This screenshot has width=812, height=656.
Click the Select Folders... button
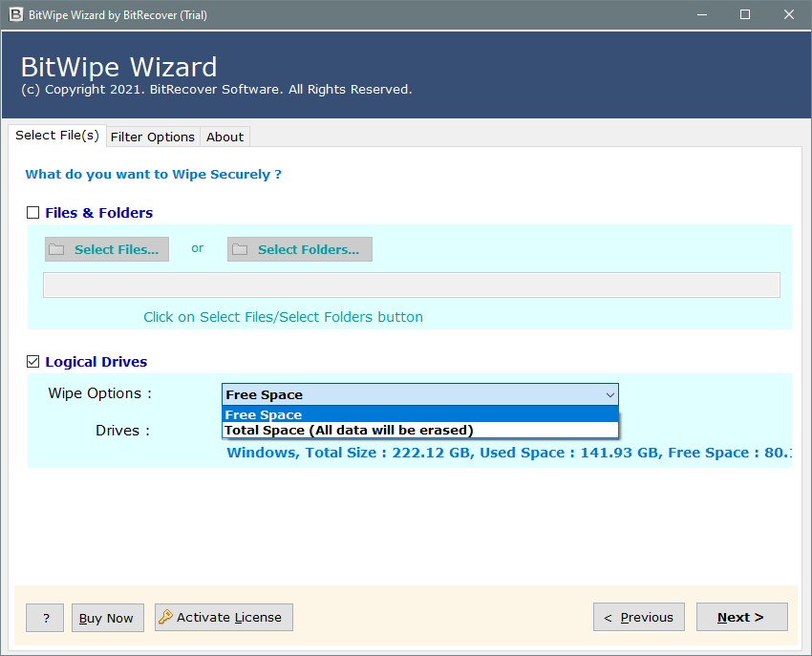[300, 249]
